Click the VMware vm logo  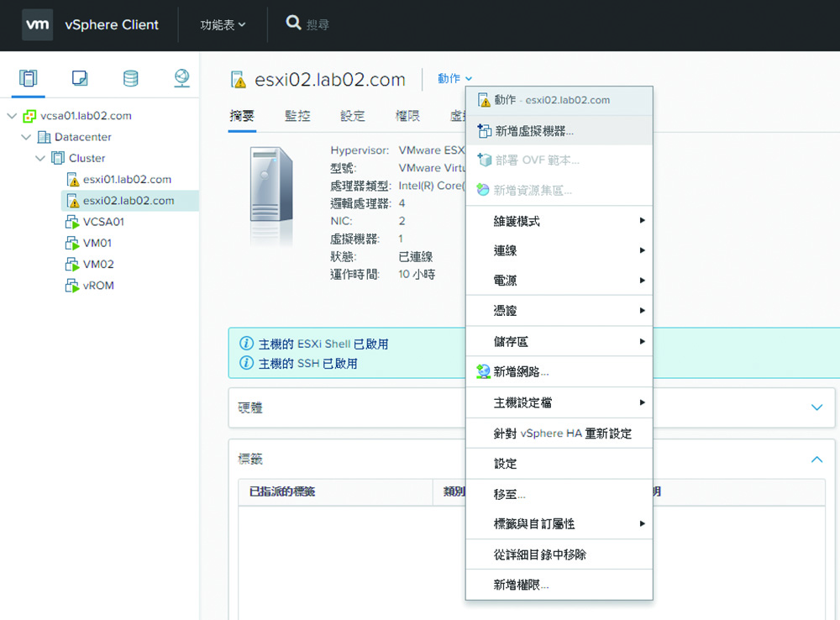point(38,24)
